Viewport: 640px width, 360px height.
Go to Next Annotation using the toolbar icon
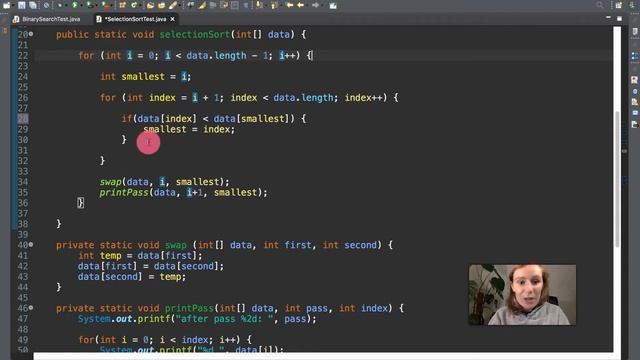pos(259,5)
